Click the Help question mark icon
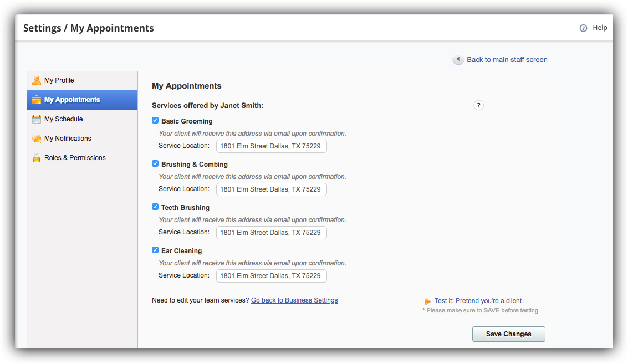 [583, 28]
